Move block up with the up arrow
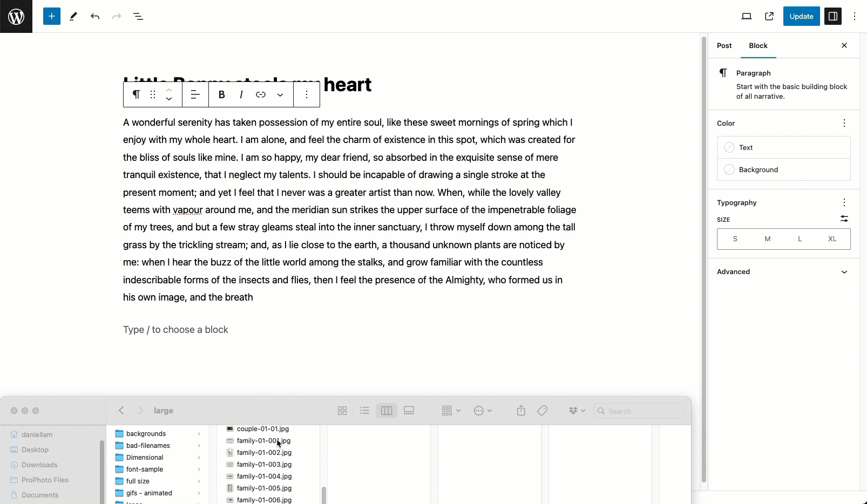The image size is (867, 504). click(x=169, y=90)
